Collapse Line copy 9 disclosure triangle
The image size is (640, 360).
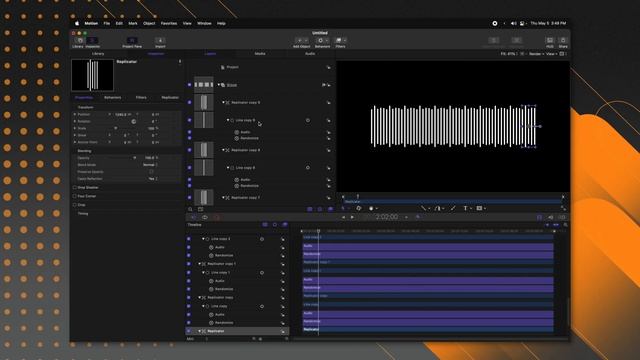tap(228, 120)
